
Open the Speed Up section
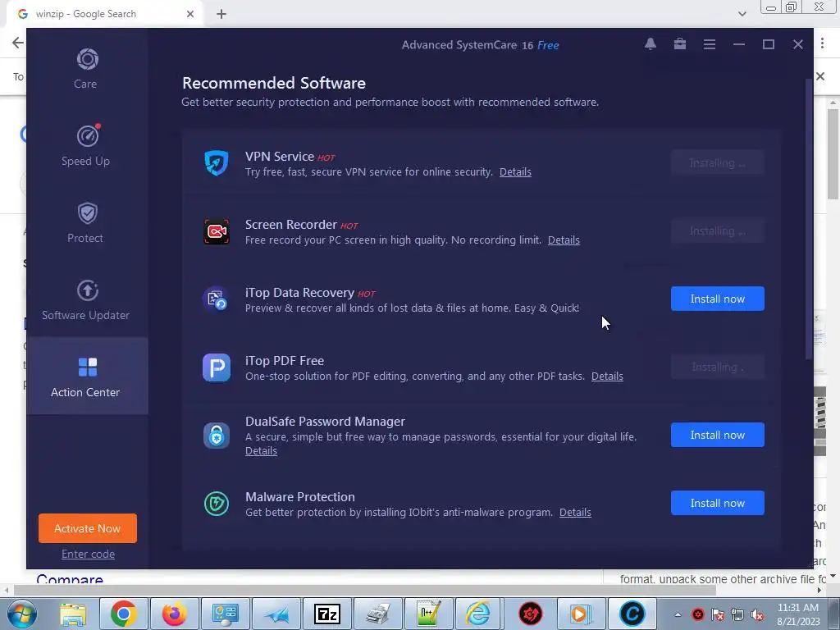click(x=87, y=145)
